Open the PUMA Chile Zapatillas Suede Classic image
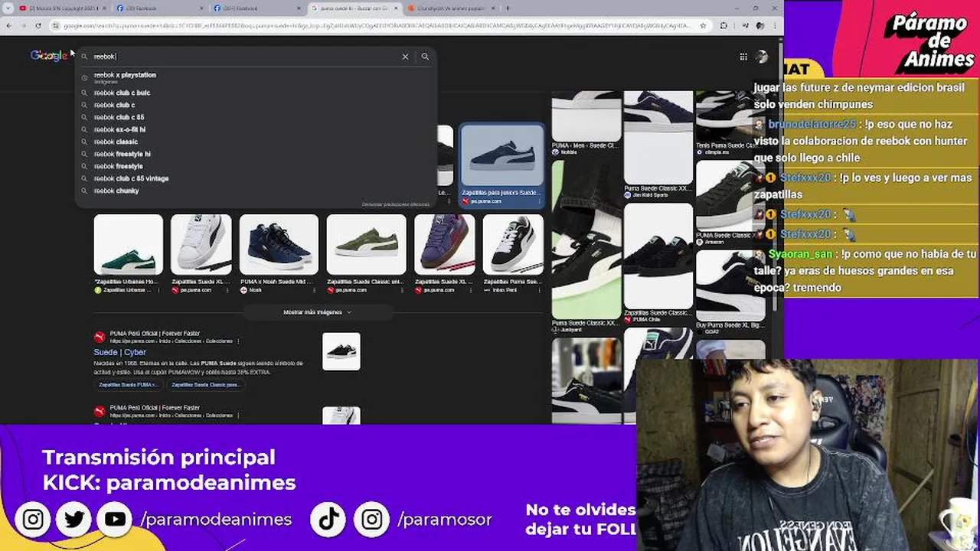Viewport: 980px width, 551px height. (x=658, y=256)
